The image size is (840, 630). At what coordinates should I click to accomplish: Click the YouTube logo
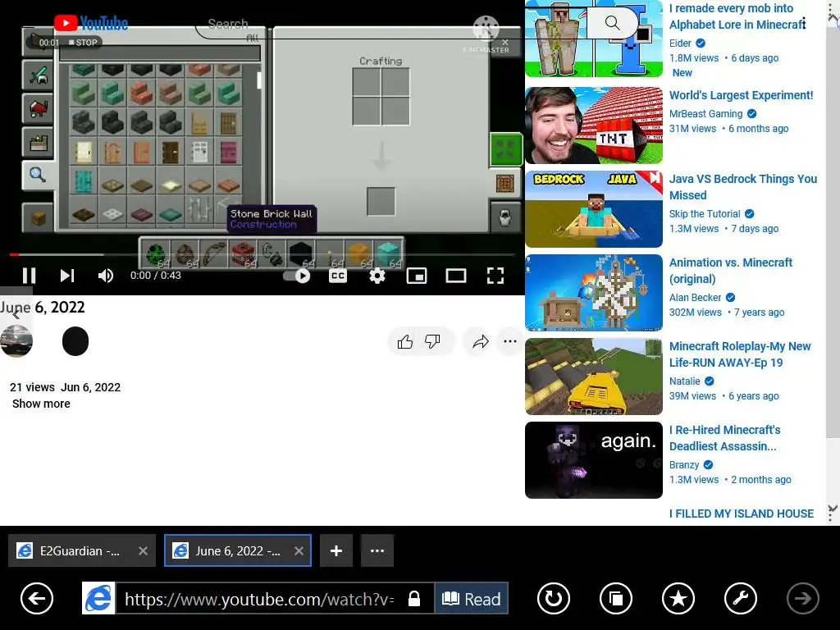tap(91, 23)
